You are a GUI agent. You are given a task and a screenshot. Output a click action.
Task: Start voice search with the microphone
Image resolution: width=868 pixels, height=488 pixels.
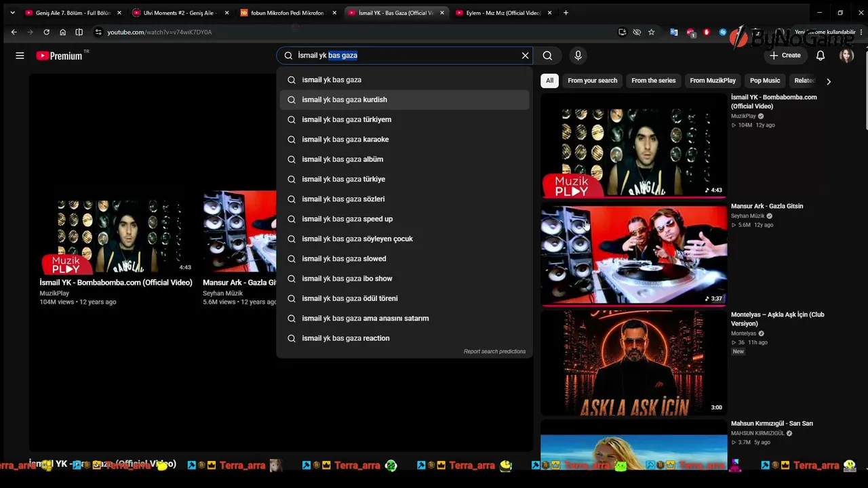[578, 56]
